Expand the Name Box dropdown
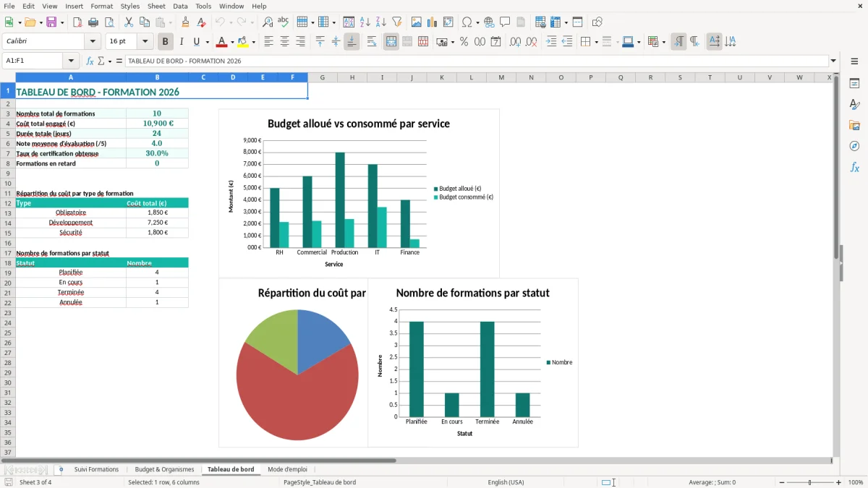This screenshot has width=868, height=488. coord(71,61)
